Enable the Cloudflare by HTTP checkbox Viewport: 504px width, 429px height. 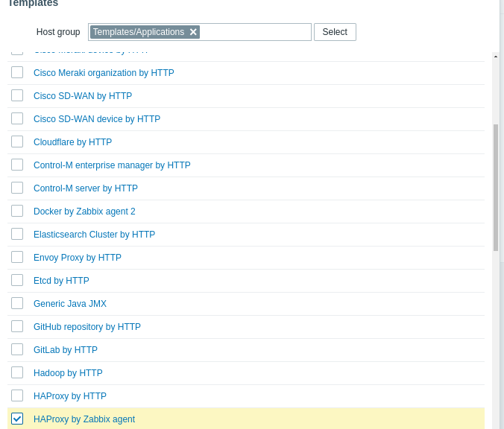click(17, 142)
